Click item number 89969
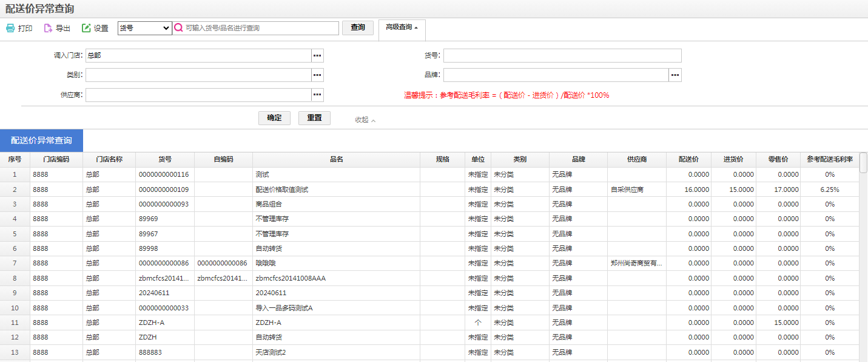Viewport: 868px width, 362px height. [148, 219]
